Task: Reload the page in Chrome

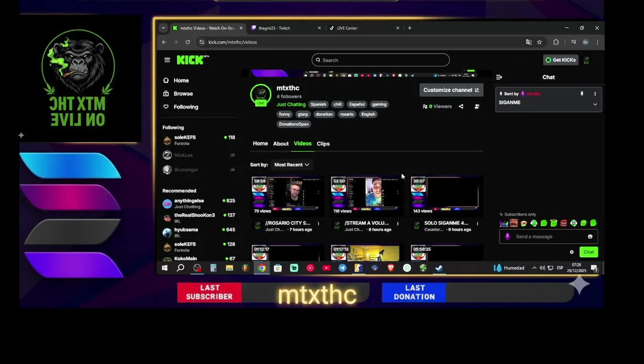Action: (x=187, y=42)
